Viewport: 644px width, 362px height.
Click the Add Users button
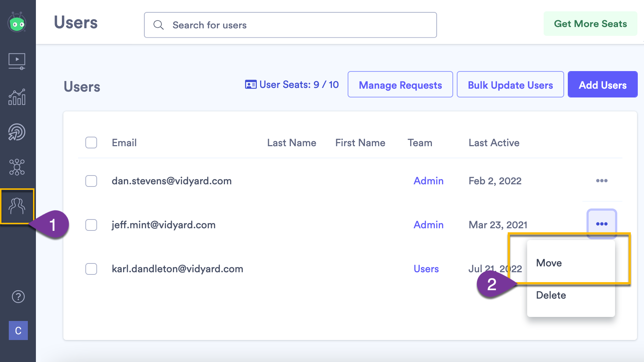click(x=603, y=85)
